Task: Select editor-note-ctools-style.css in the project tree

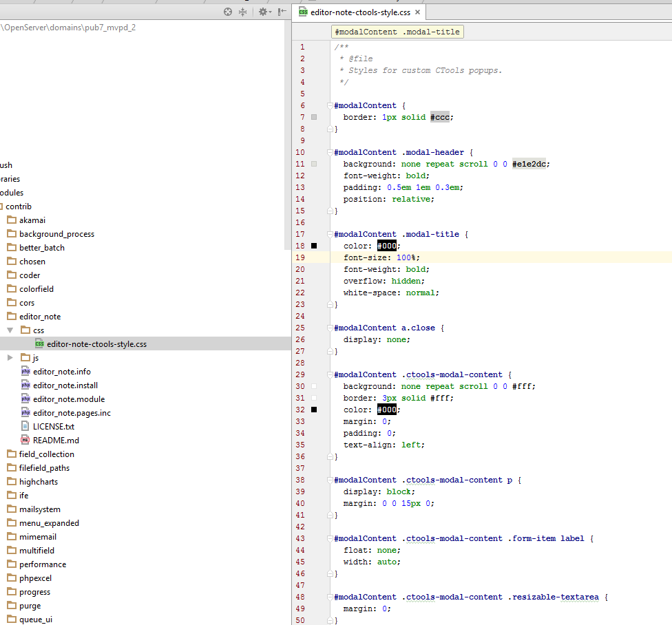Action: coord(96,344)
